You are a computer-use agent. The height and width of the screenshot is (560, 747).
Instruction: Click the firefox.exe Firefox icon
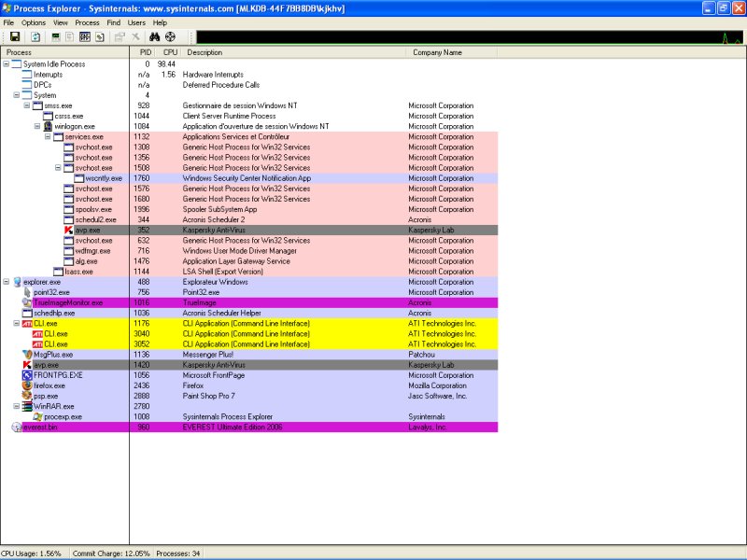pos(27,385)
